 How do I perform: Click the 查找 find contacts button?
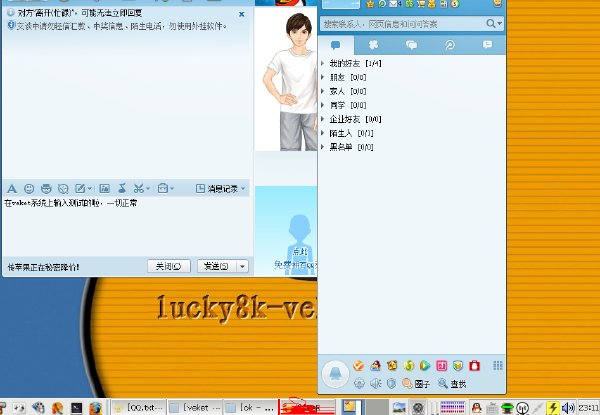452,383
